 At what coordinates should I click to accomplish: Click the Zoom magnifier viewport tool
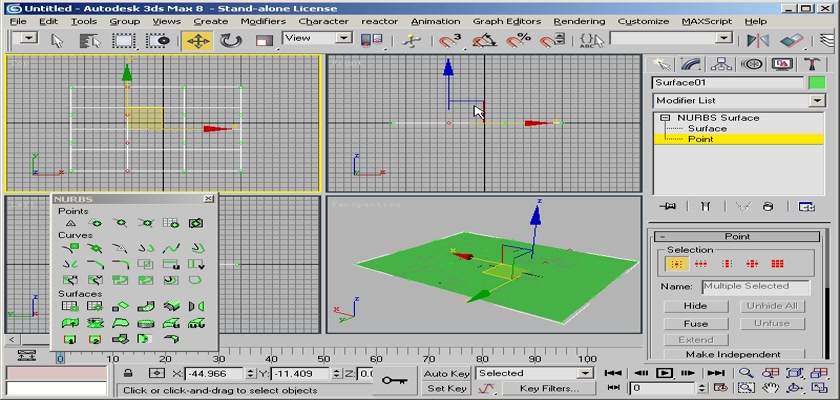click(746, 373)
